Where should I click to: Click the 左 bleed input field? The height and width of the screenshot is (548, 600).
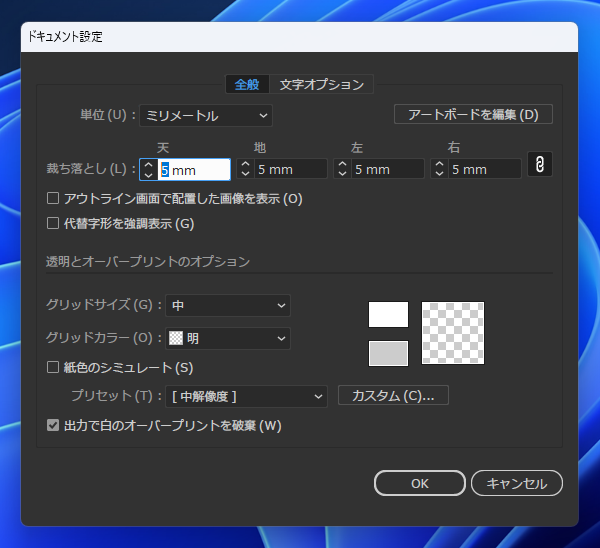[x=388, y=169]
